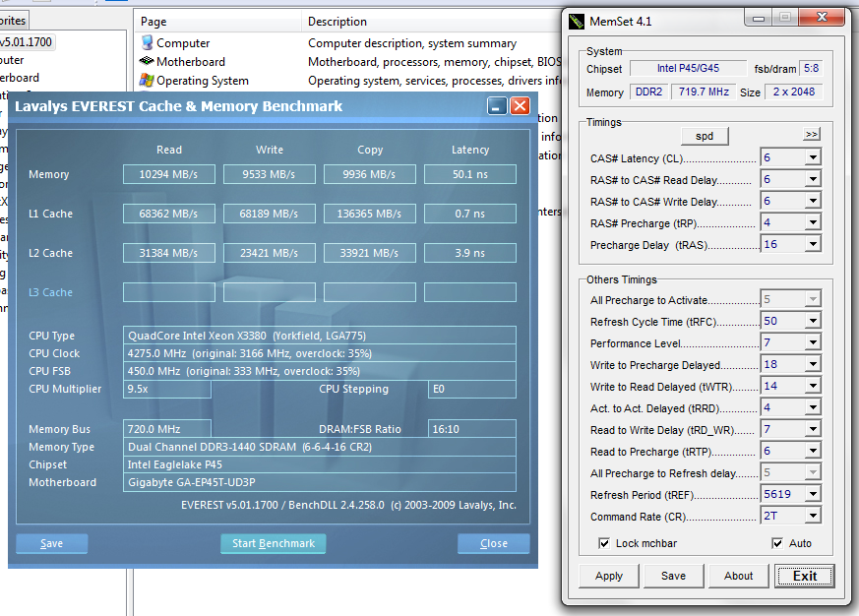Click the Intel P45/G45 chipset field in MemSet

click(x=688, y=69)
